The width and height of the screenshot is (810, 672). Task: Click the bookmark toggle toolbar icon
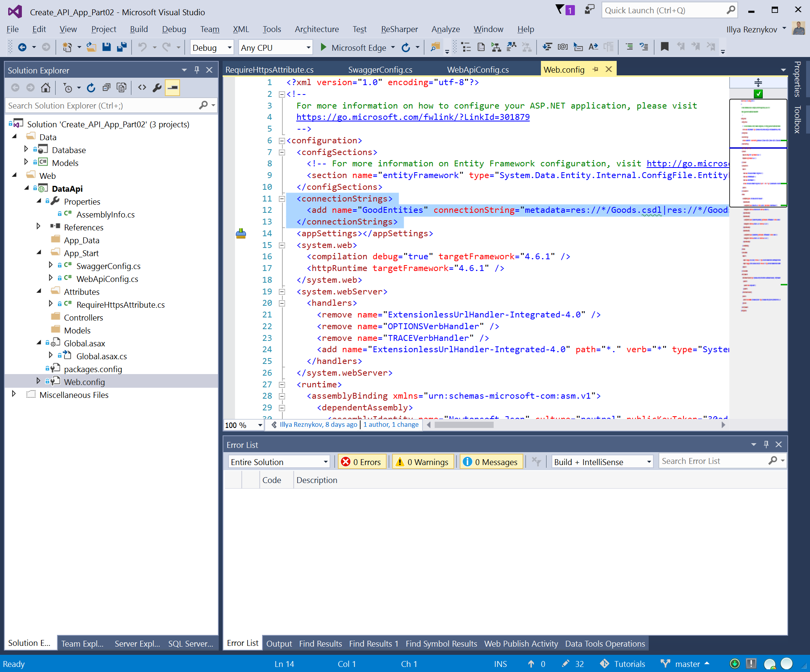(664, 47)
